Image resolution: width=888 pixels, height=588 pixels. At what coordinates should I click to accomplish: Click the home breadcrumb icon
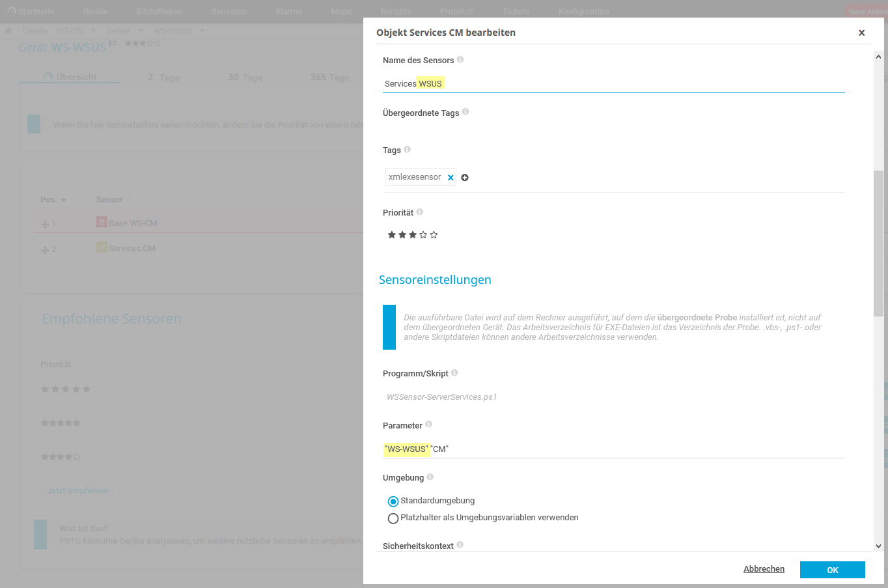point(8,31)
